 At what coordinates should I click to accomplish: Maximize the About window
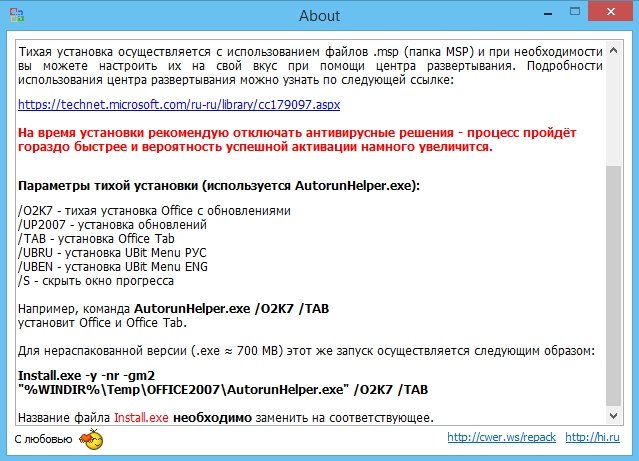(575, 12)
